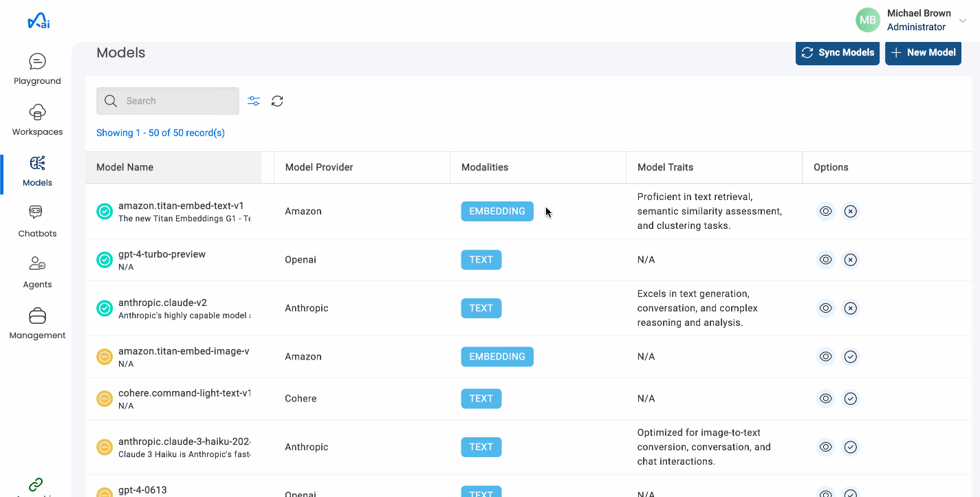Enable anthropic.claude-3-haiku with check icon

point(851,447)
